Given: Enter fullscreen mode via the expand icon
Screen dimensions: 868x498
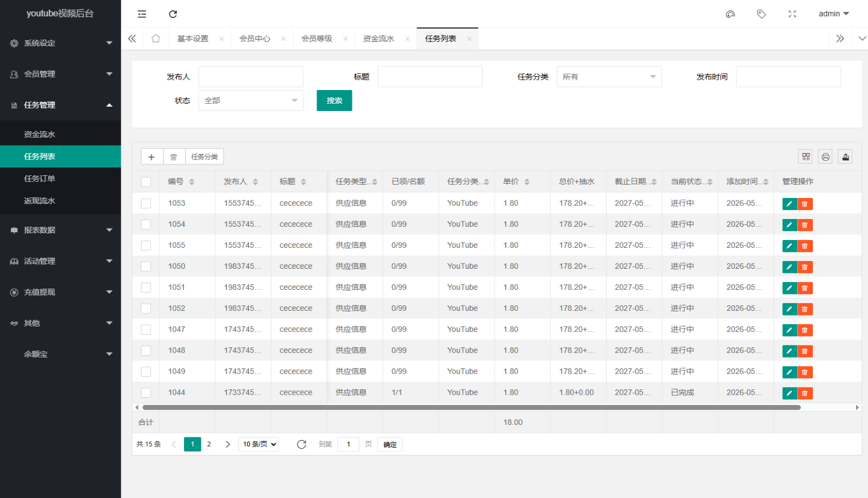Looking at the screenshot, I should (792, 14).
